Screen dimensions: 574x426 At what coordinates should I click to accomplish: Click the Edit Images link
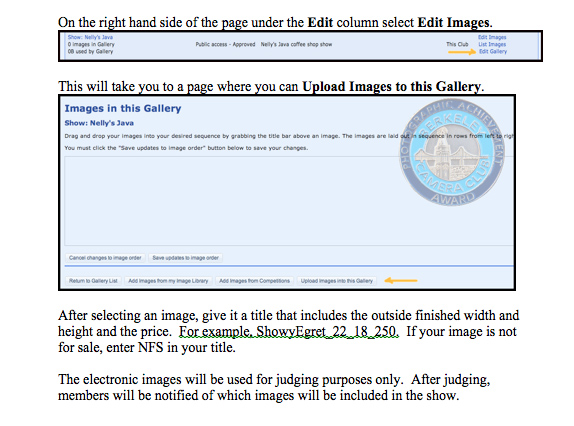point(492,37)
